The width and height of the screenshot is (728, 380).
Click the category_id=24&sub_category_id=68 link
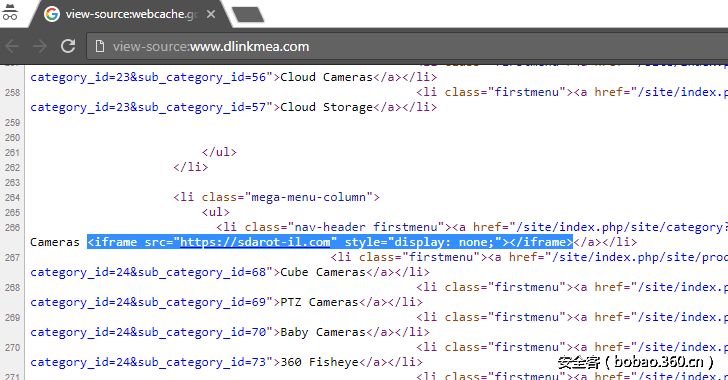[x=148, y=272]
